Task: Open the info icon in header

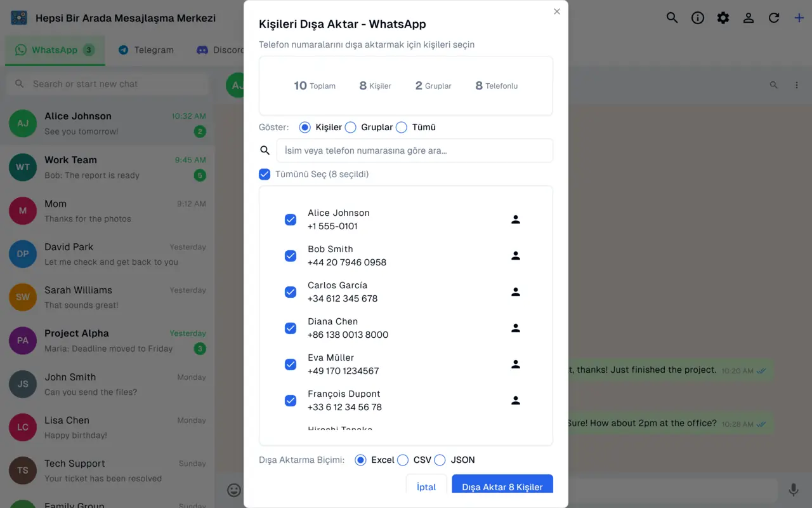Action: (698, 18)
